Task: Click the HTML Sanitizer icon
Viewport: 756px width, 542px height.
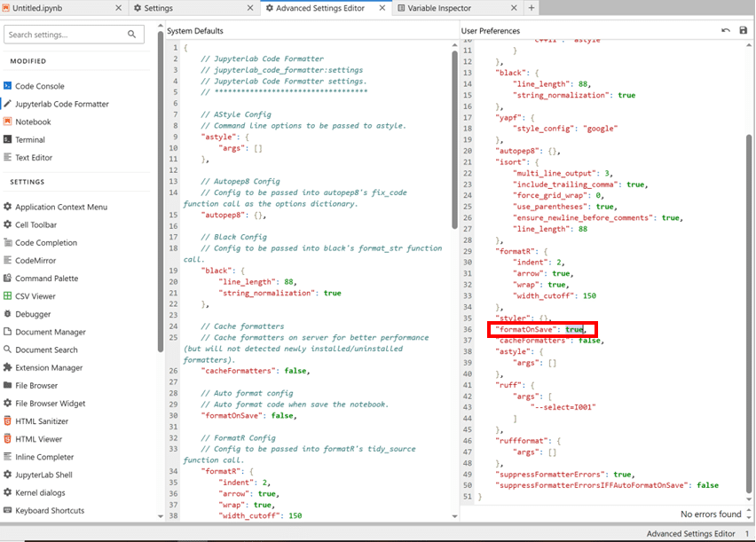Action: click(8, 421)
